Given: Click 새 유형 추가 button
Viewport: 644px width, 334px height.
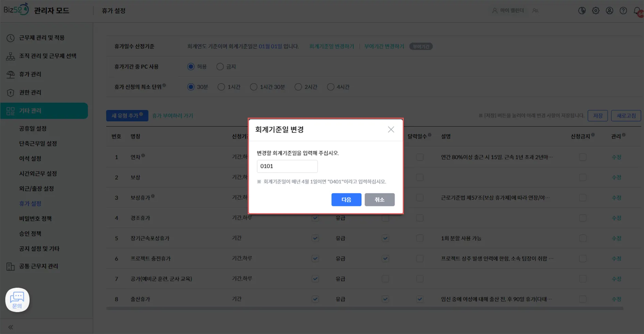Looking at the screenshot, I should click(x=127, y=116).
